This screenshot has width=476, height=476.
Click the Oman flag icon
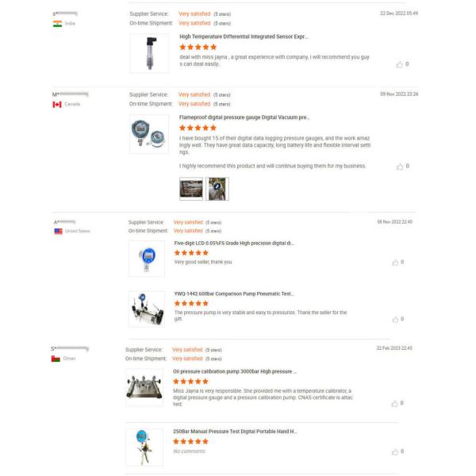point(55,359)
